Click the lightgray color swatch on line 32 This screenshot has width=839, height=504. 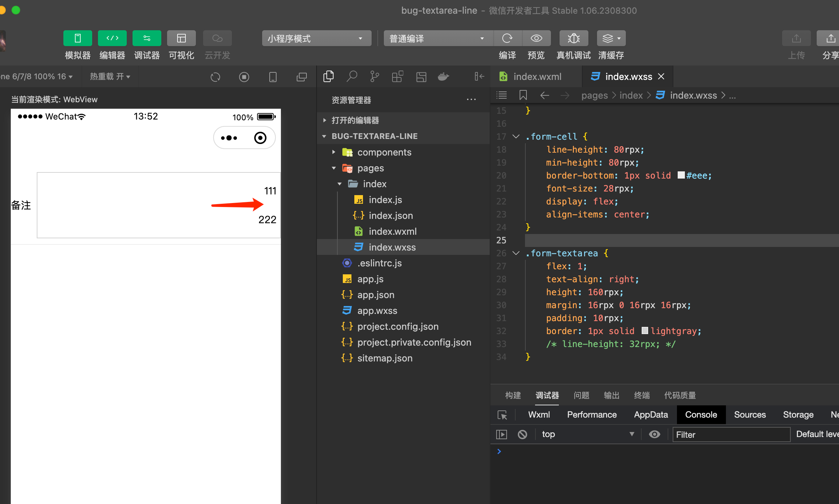(645, 331)
